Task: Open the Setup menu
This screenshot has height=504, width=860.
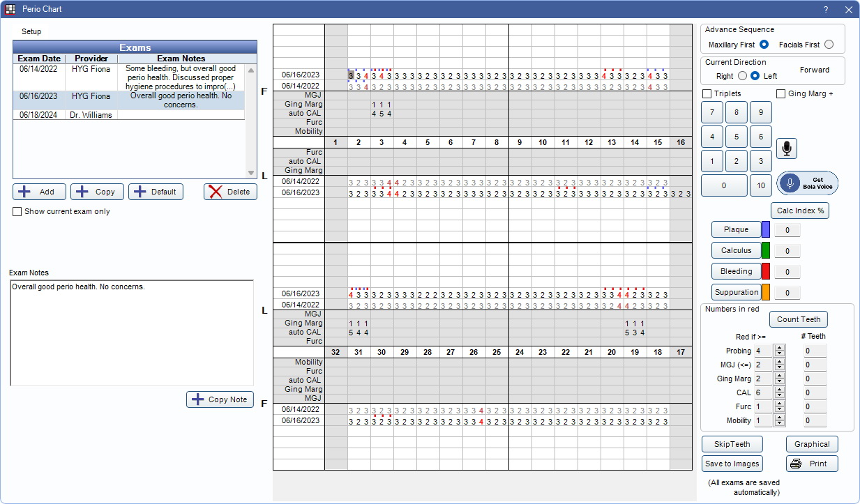Action: point(31,31)
